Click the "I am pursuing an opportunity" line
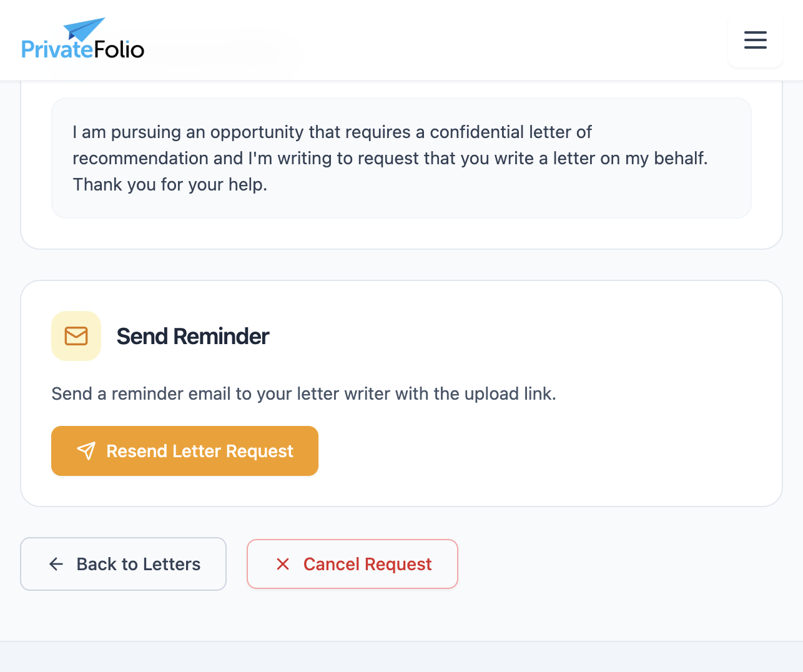 (332, 132)
